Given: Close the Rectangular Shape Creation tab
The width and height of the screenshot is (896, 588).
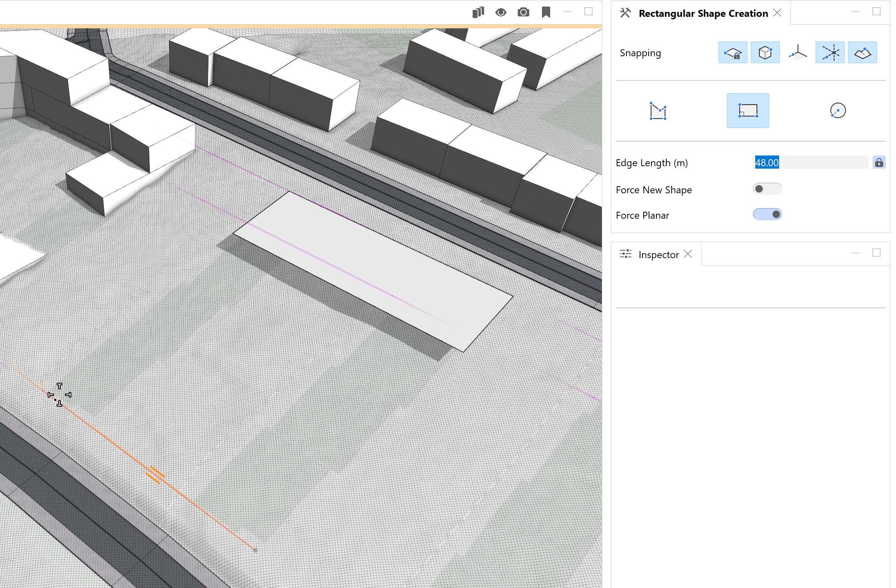Looking at the screenshot, I should (777, 13).
